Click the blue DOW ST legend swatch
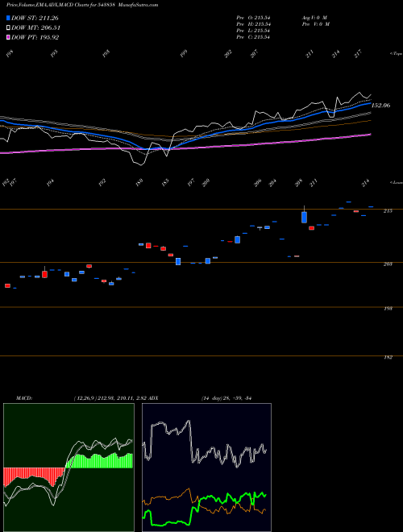This screenshot has width=403, height=532. click(8, 18)
